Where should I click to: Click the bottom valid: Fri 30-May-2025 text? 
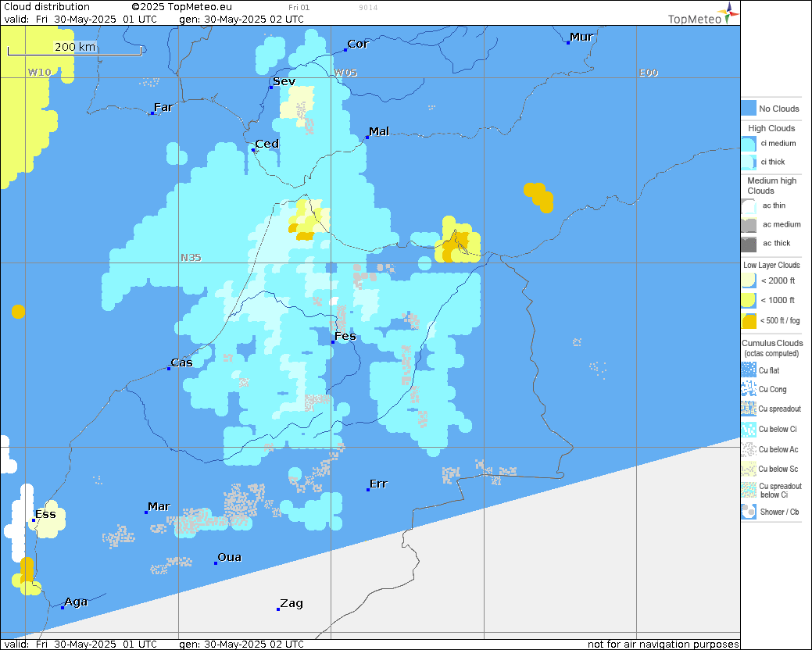point(80,645)
